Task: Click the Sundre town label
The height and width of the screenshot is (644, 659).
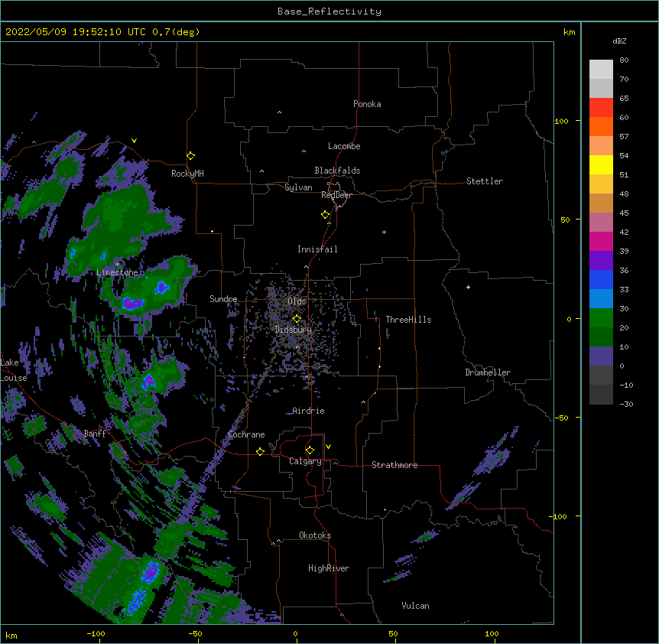Action: coord(223,299)
